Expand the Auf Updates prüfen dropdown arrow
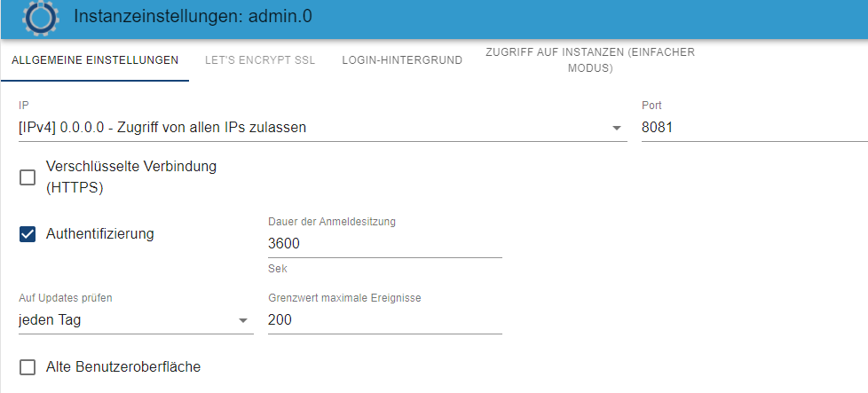 (x=242, y=321)
